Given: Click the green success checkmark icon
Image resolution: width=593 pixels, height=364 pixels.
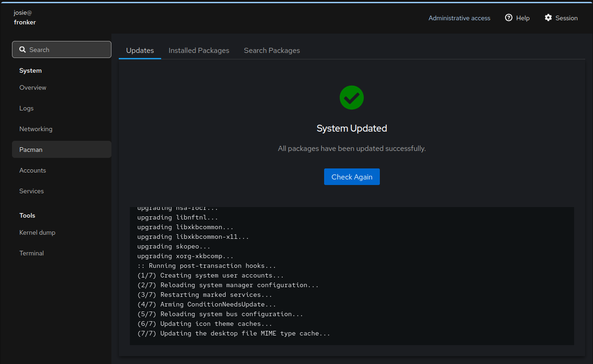Looking at the screenshot, I should [352, 98].
